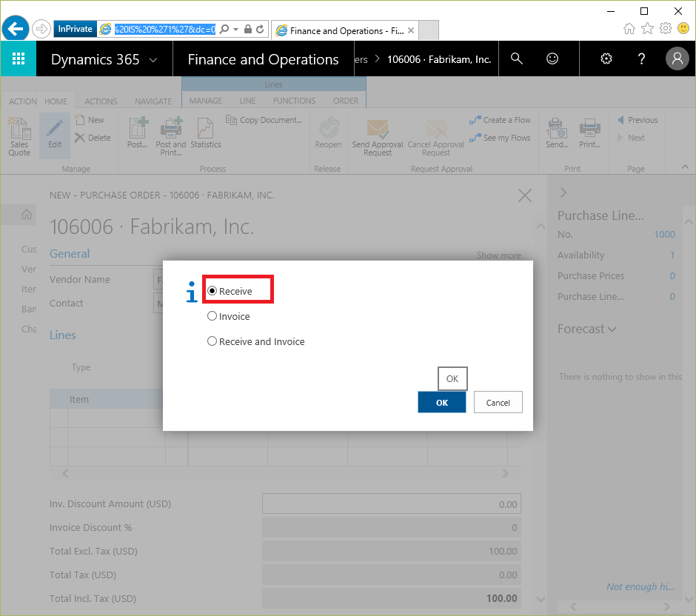The height and width of the screenshot is (616, 696).
Task: Open the settings gear in header
Action: point(606,58)
